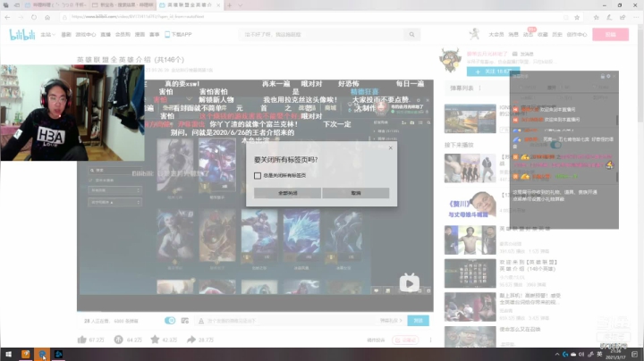Confirm with 全部关闭 dialog button
The image size is (644, 361).
coord(287,193)
